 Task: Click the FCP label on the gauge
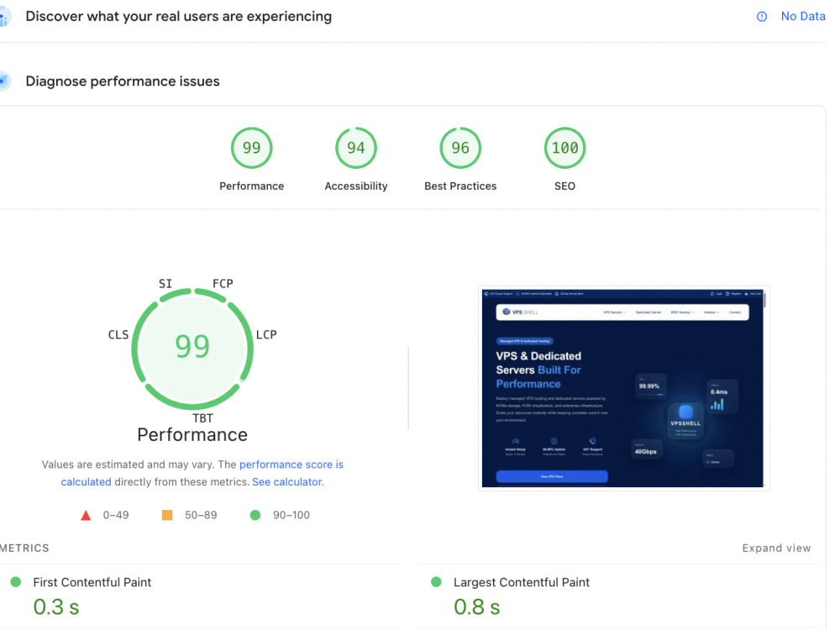coord(223,283)
